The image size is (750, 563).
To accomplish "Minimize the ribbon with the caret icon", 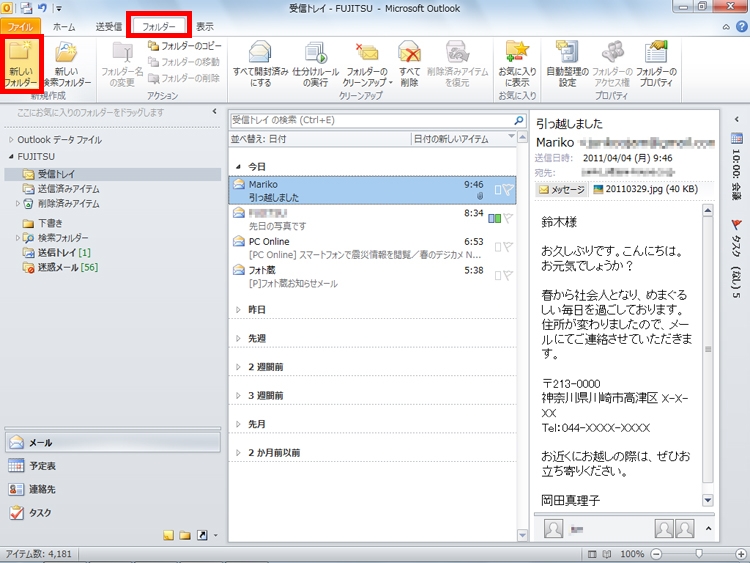I will tap(726, 27).
